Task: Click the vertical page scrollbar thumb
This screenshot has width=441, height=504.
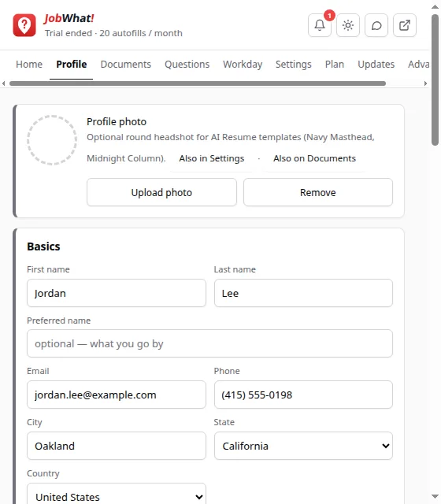Action: point(435,80)
